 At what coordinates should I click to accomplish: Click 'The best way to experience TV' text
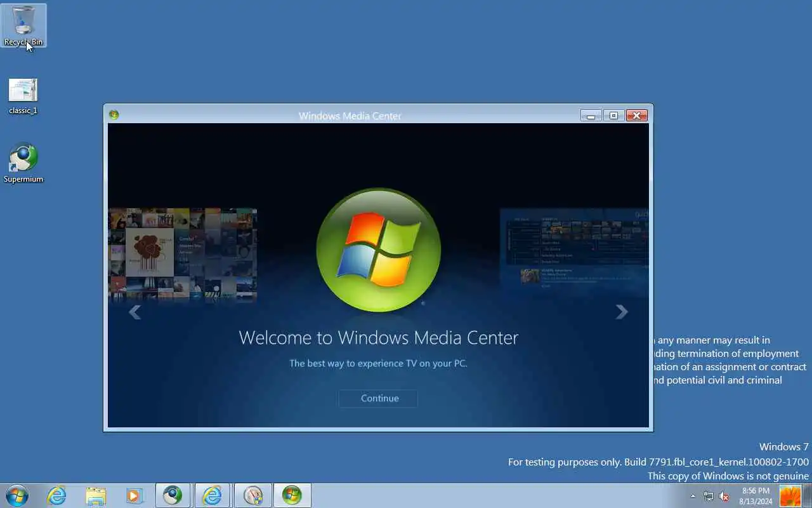coord(378,364)
